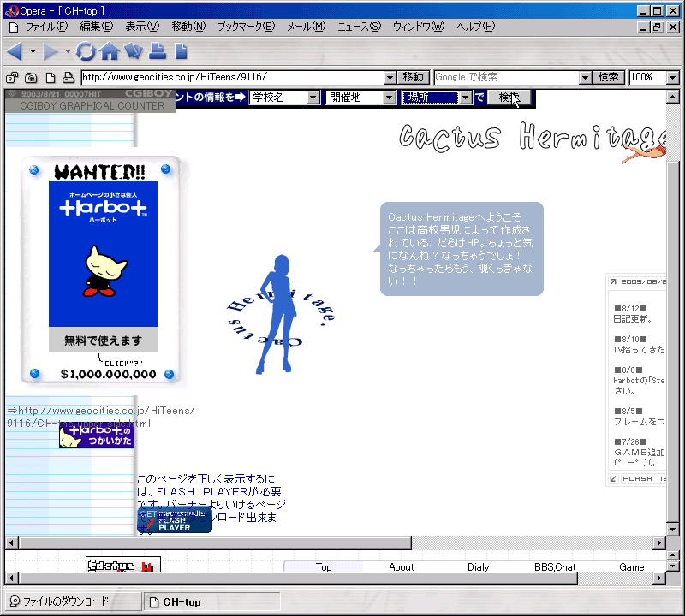Click the FLASH ne footer label in the news box

coord(644,479)
